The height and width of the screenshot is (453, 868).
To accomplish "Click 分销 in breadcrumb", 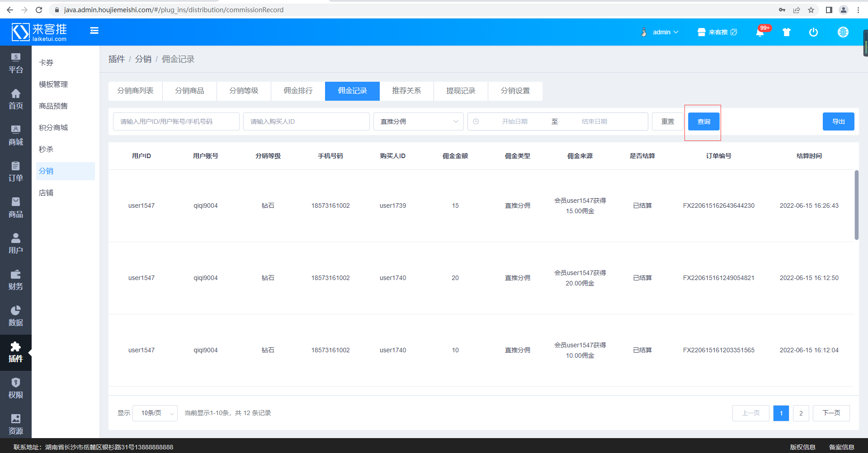I will [143, 59].
